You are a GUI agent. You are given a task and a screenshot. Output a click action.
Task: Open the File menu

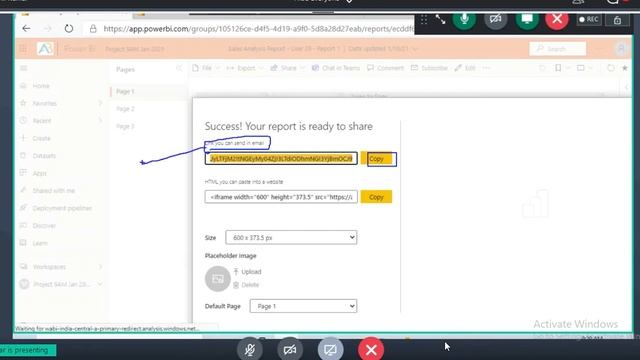coord(206,68)
